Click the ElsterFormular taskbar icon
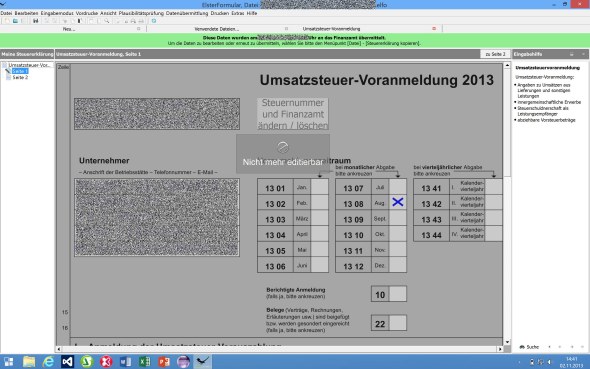Screen dimensions: 590x369 (x=203, y=362)
